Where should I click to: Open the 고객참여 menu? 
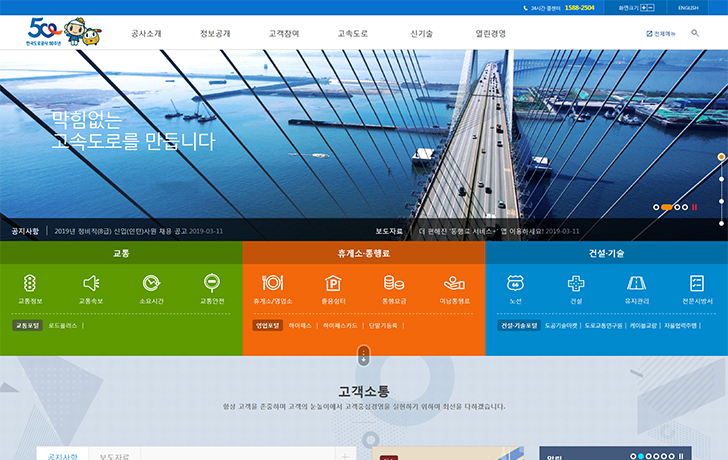[284, 33]
